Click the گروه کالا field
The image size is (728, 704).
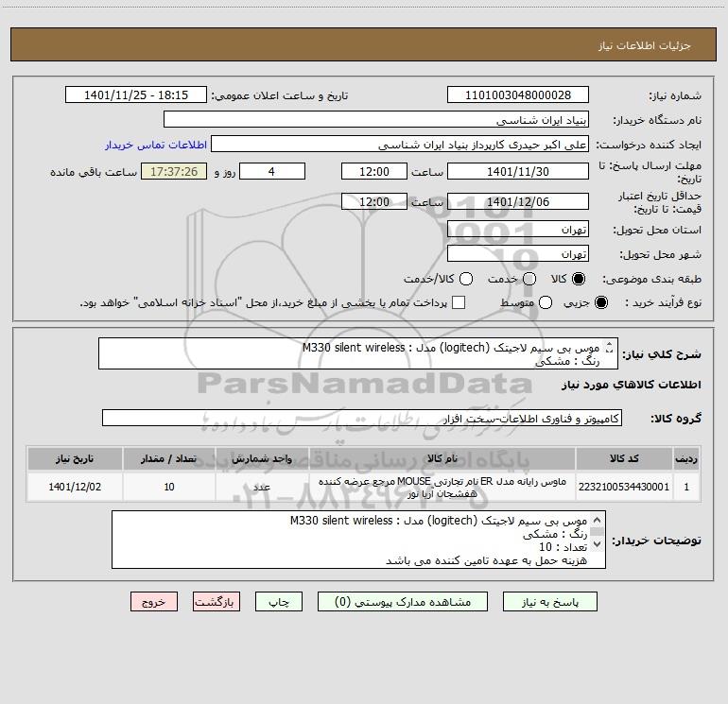point(362,418)
